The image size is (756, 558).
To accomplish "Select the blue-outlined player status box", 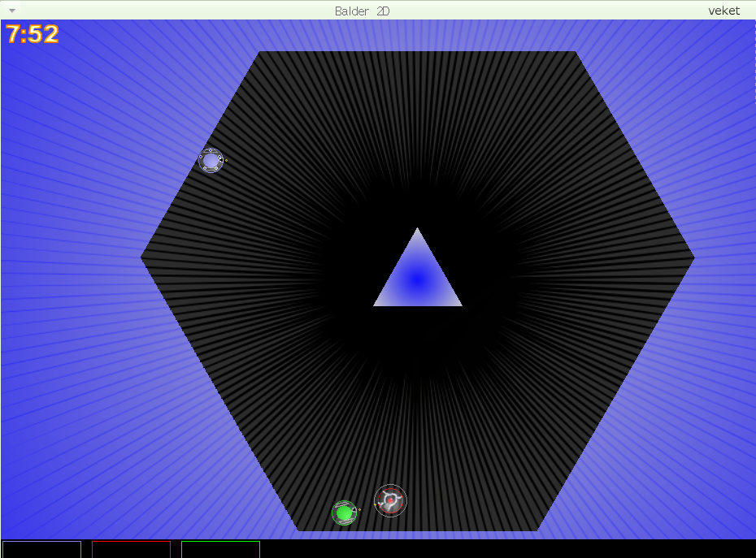I will click(42, 549).
